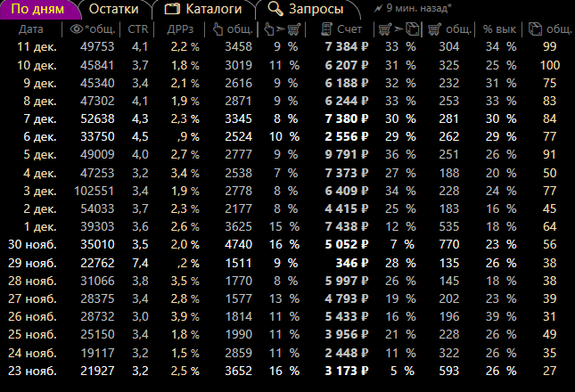The width and height of the screenshot is (575, 392).
Task: Click buyout value 39 % for 26 нояб.
Action: click(x=501, y=316)
